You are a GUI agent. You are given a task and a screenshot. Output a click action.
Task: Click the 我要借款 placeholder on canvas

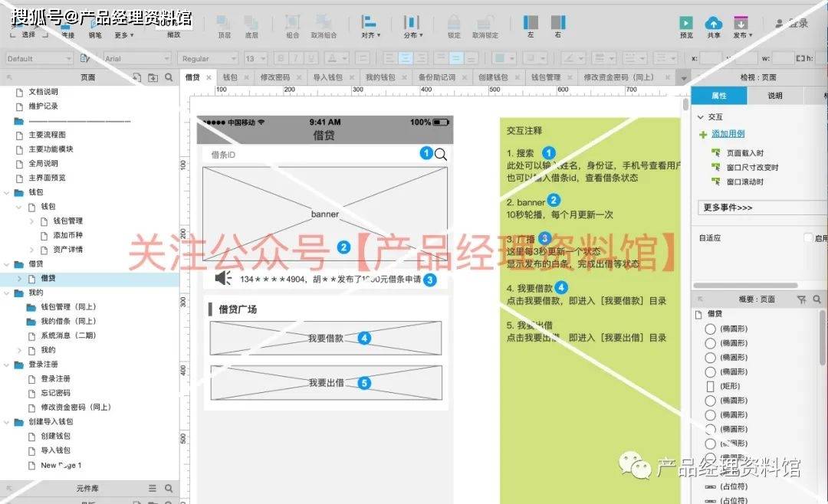(326, 338)
